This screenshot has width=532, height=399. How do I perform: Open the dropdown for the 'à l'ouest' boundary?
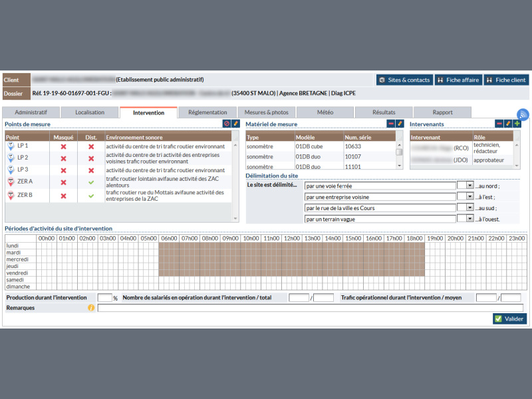(x=469, y=219)
